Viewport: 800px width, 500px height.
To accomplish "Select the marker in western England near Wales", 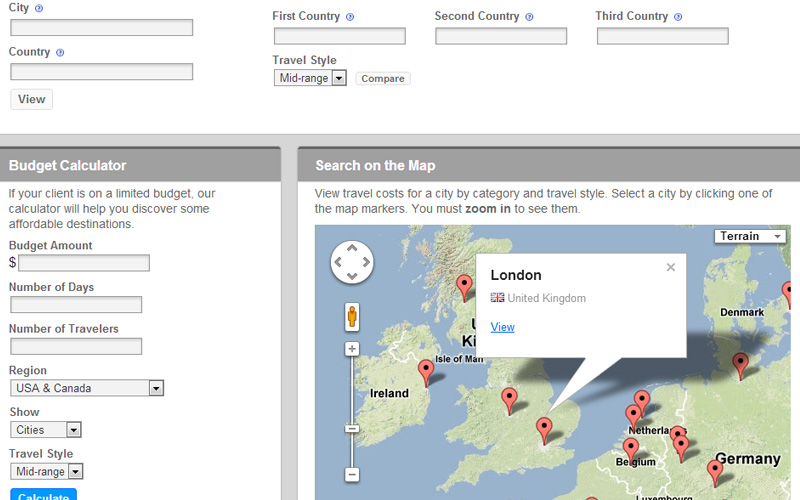I will (x=509, y=401).
